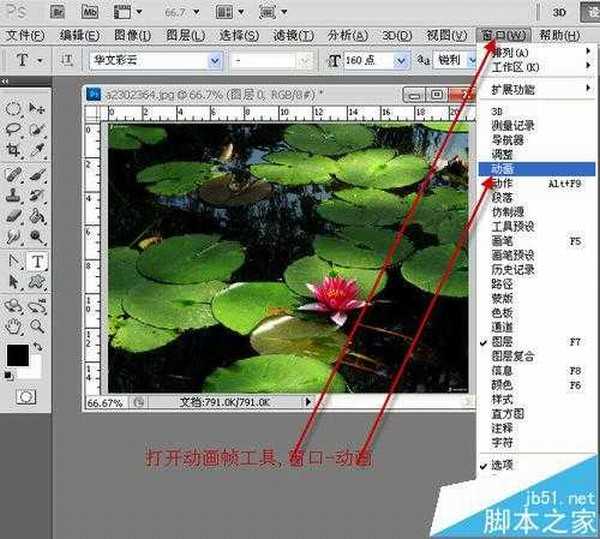600x539 pixels.
Task: Select the Path Selection arrow tool
Action: (x=14, y=282)
